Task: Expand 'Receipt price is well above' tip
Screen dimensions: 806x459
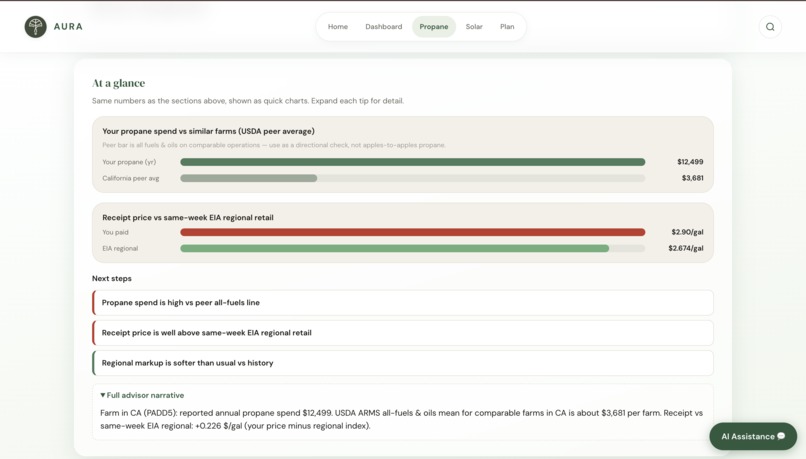Action: [403, 333]
